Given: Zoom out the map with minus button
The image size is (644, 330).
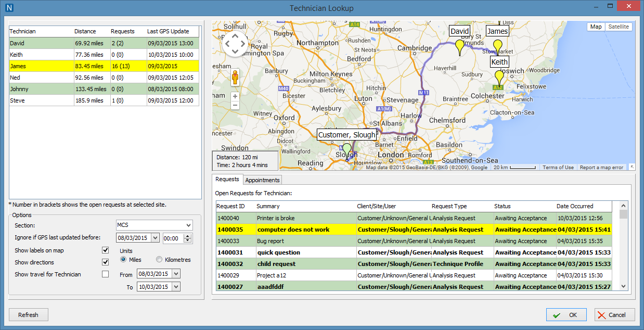Looking at the screenshot, I should click(235, 105).
